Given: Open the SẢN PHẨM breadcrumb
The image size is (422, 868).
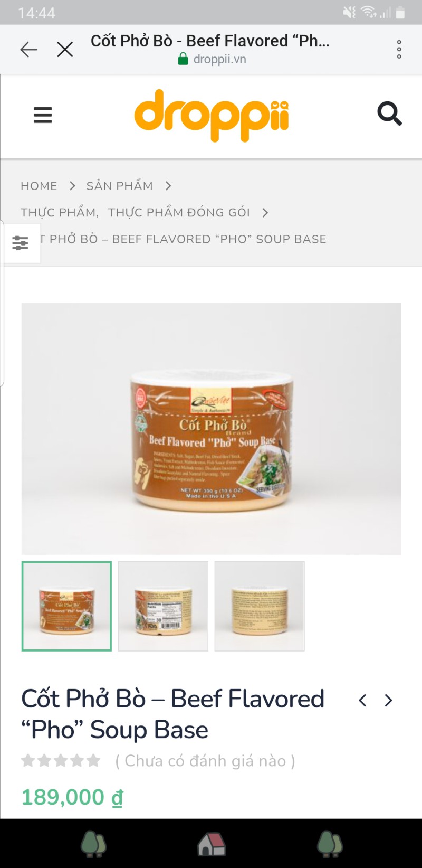Looking at the screenshot, I should tap(120, 186).
